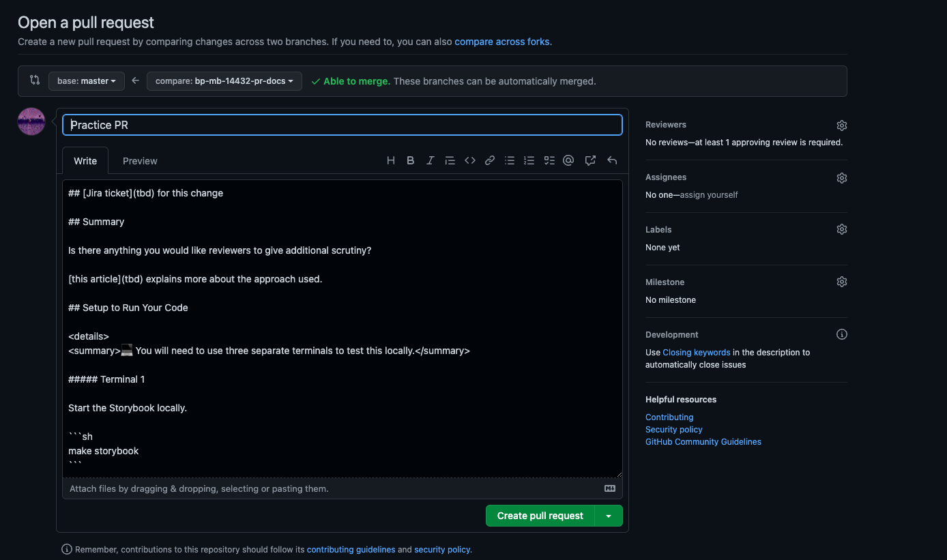This screenshot has width=947, height=560.
Task: Switch to the Preview tab
Action: (139, 160)
